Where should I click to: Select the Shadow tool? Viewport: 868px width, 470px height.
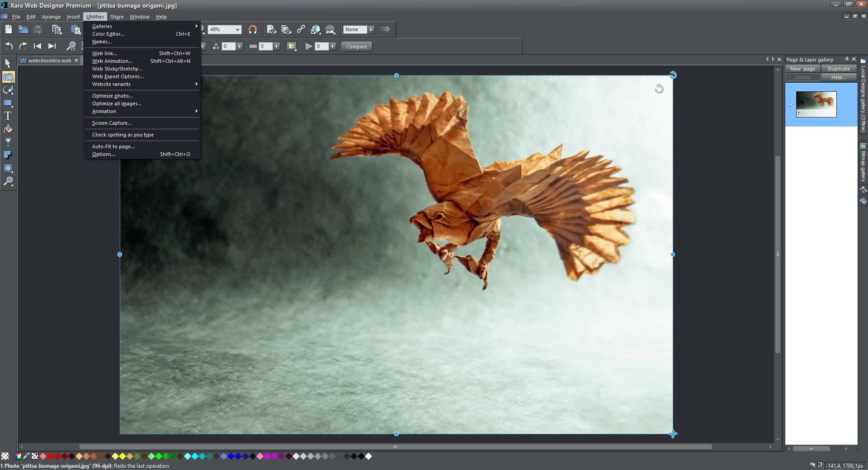[8, 155]
